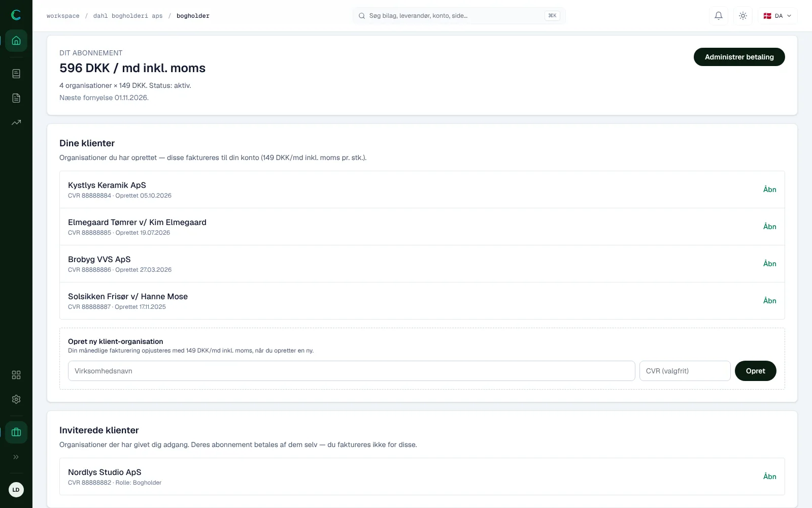Viewport: 812px width, 508px height.
Task: Open notifications bell
Action: 719,16
